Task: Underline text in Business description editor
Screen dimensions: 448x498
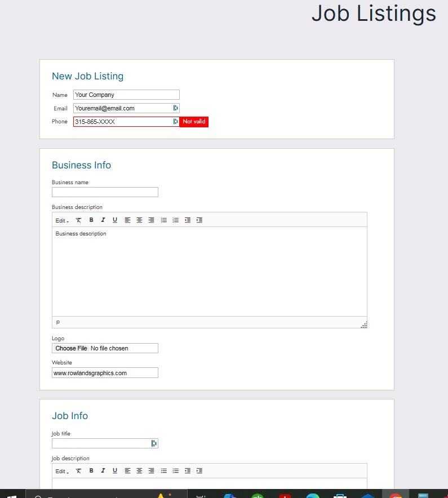Action: point(115,220)
